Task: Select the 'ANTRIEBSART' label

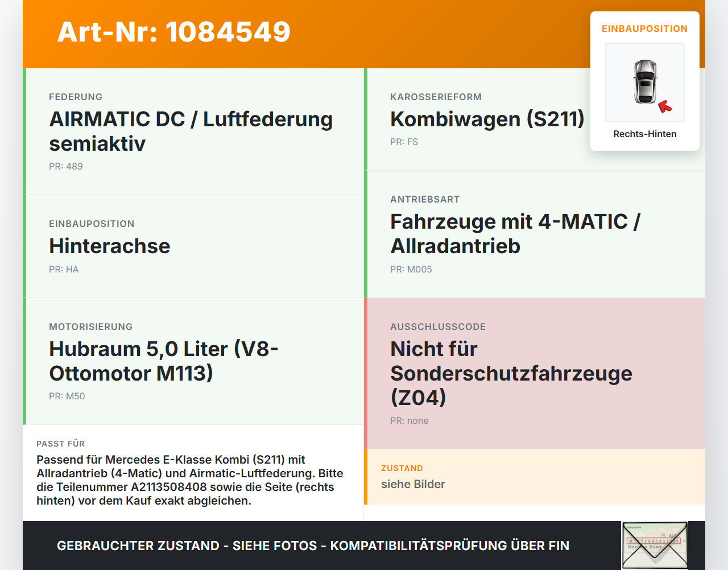Action: [425, 200]
